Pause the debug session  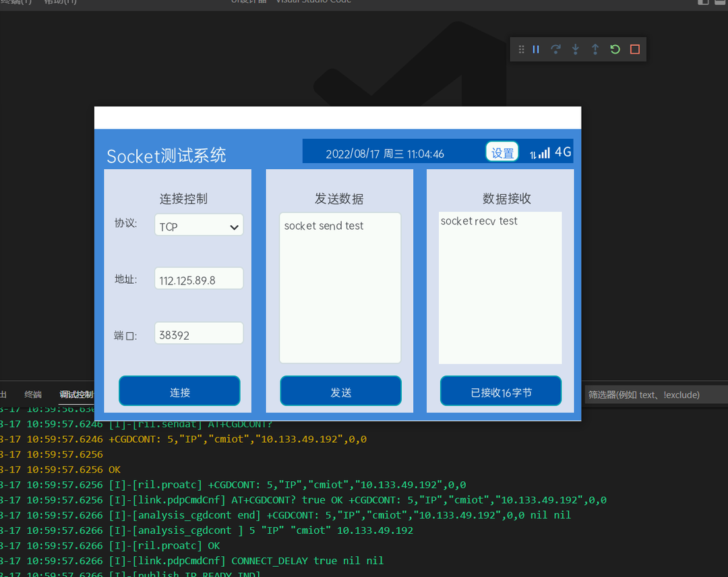click(x=536, y=49)
